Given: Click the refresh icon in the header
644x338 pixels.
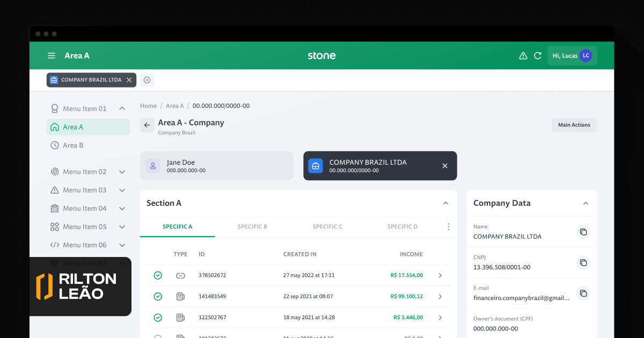Looking at the screenshot, I should coord(538,56).
